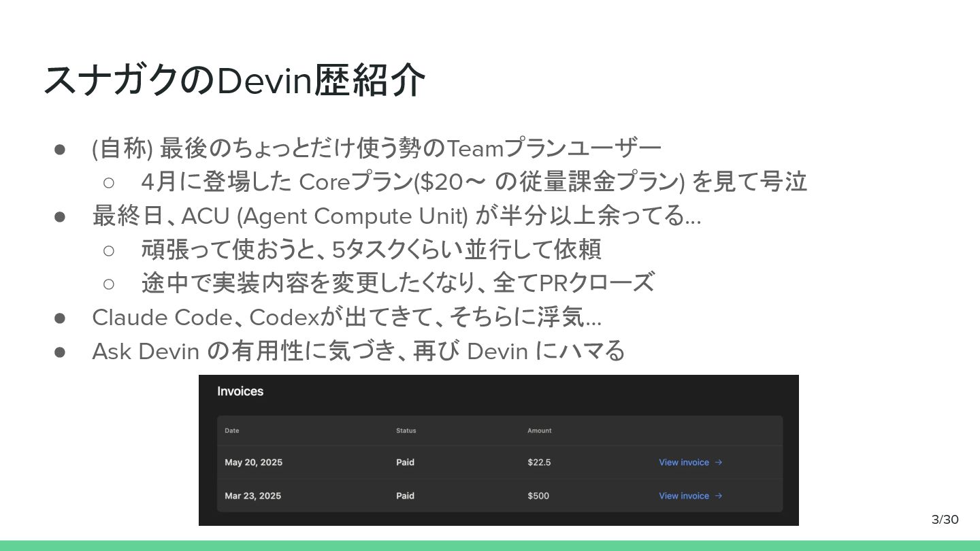
Task: Select the date Mar 23, 2025
Action: pyautogui.click(x=252, y=496)
